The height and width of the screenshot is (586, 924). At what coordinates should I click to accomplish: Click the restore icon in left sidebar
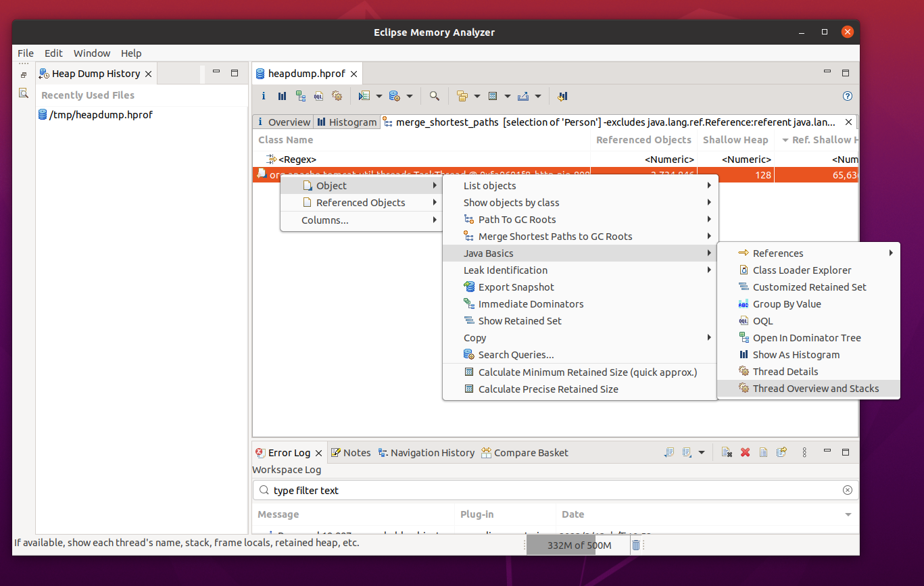click(23, 75)
